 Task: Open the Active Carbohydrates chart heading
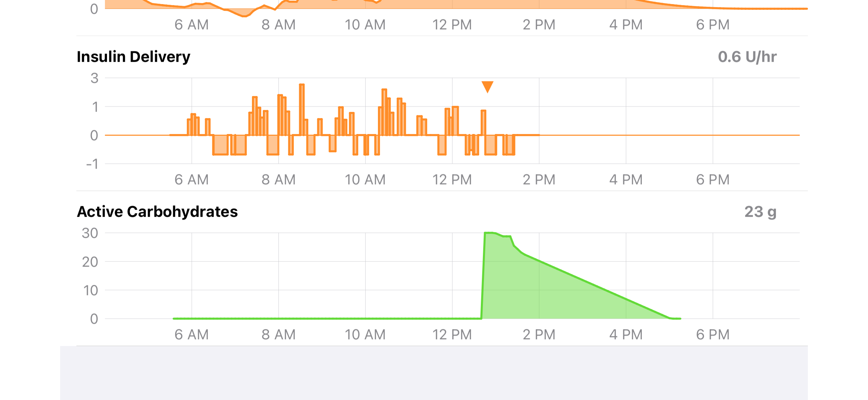click(x=157, y=212)
